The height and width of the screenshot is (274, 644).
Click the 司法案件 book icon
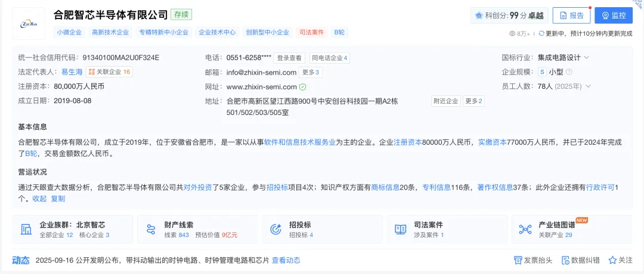[x=400, y=229]
